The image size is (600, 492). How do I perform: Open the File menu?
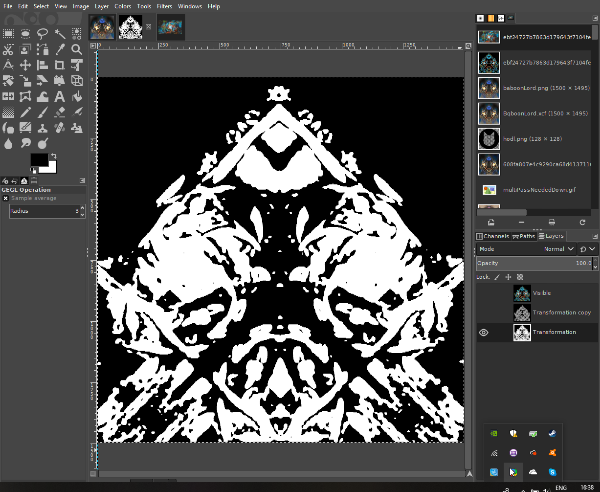point(8,6)
